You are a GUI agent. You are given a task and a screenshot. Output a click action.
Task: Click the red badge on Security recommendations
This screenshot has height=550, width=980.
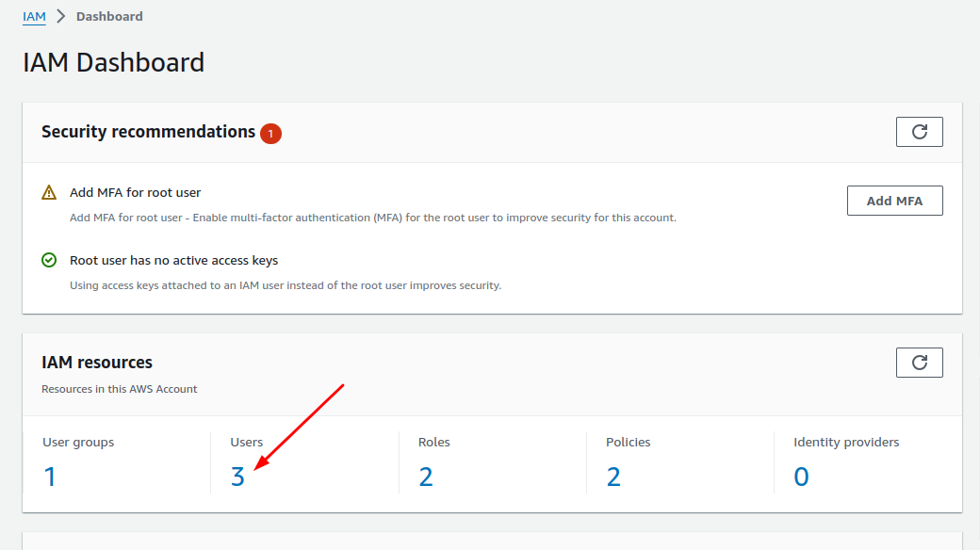pyautogui.click(x=270, y=133)
